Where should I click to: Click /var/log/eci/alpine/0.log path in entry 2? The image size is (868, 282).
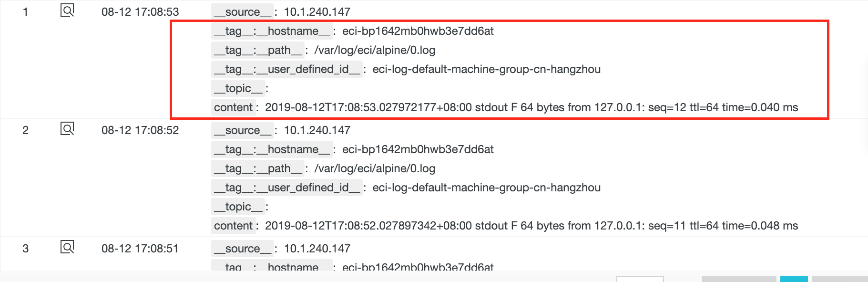(375, 168)
